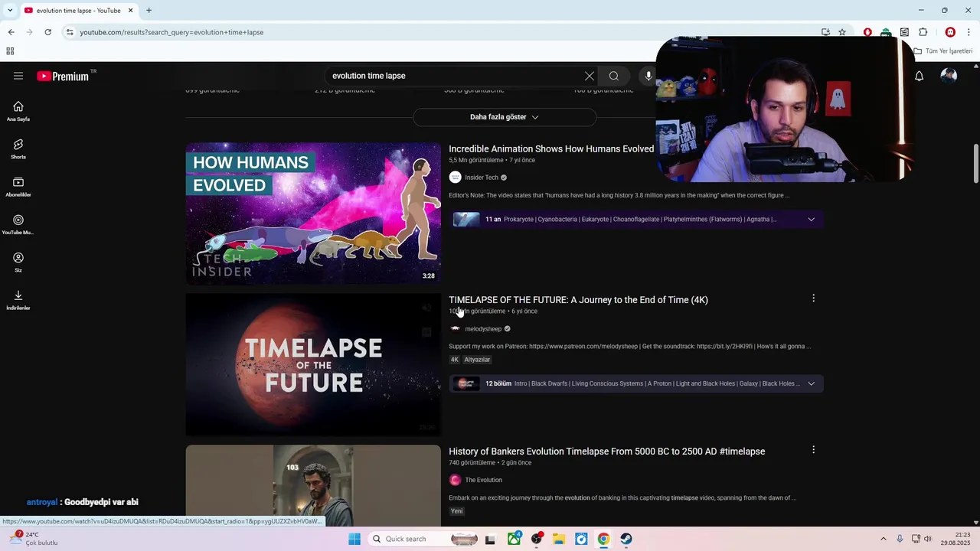
Task: Click the Altyazılar badge
Action: point(477,360)
